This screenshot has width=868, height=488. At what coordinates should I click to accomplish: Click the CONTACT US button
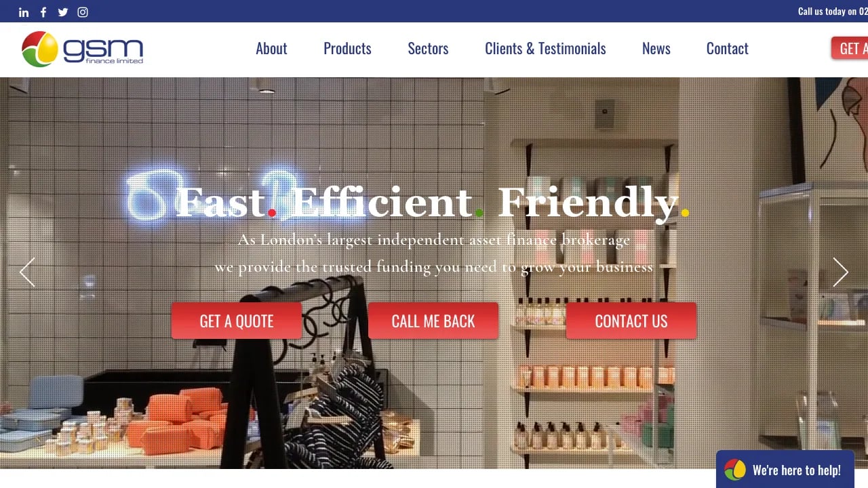631,321
